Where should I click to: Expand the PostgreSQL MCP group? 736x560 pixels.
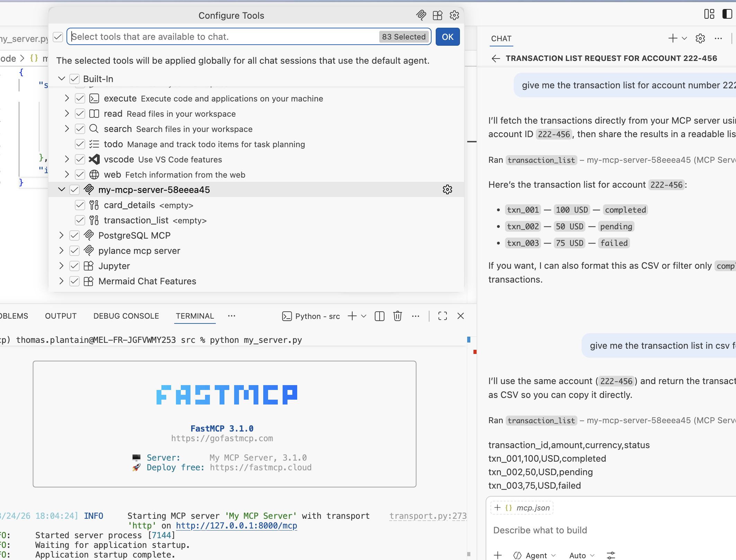tap(61, 235)
